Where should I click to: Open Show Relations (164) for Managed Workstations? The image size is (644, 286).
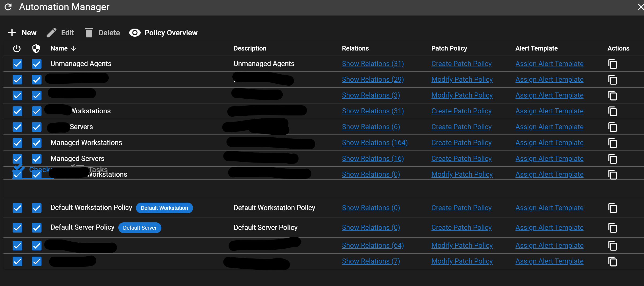coord(375,142)
